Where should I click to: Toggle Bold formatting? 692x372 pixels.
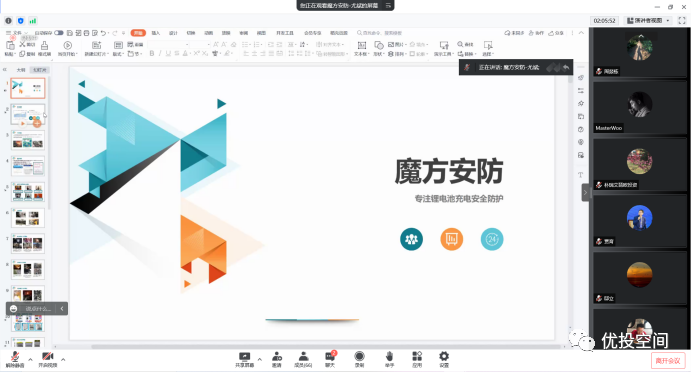[152, 53]
